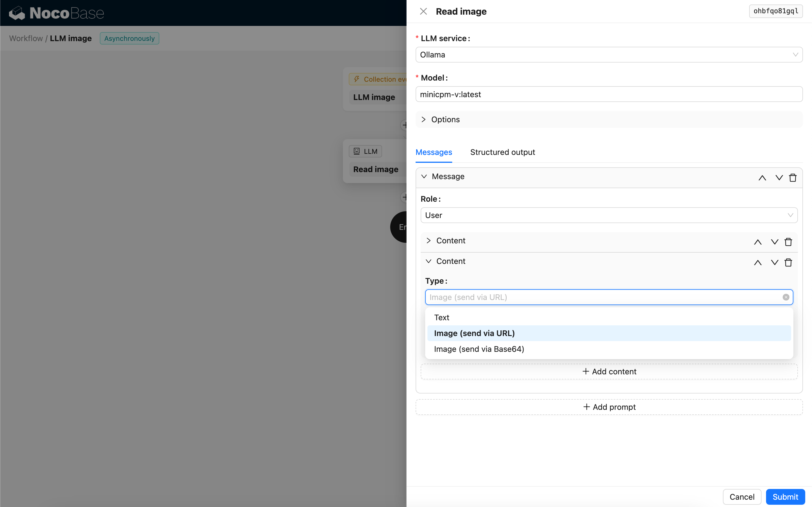Delete the expanded second Content item

click(788, 262)
